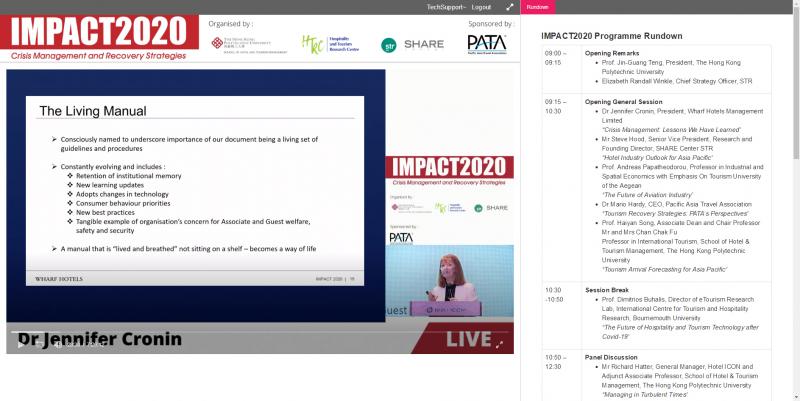Click the Mr Steve Hood speaker entry
The width and height of the screenshot is (800, 401).
click(x=677, y=144)
